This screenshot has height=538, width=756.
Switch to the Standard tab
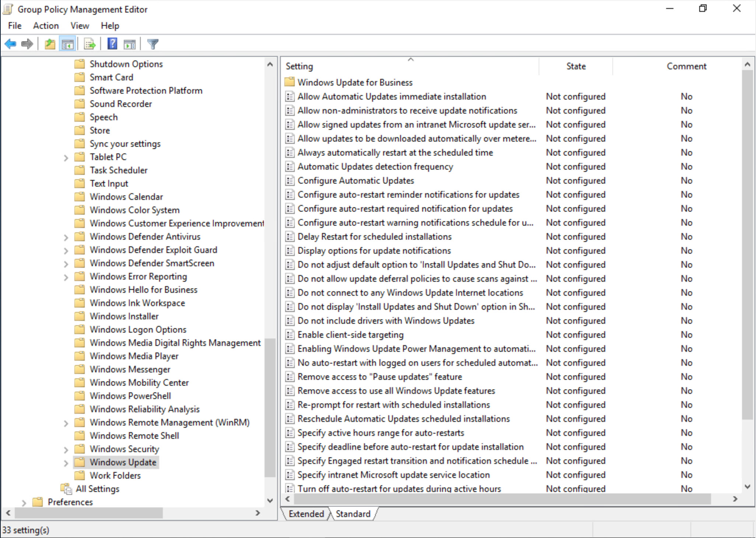click(x=353, y=514)
